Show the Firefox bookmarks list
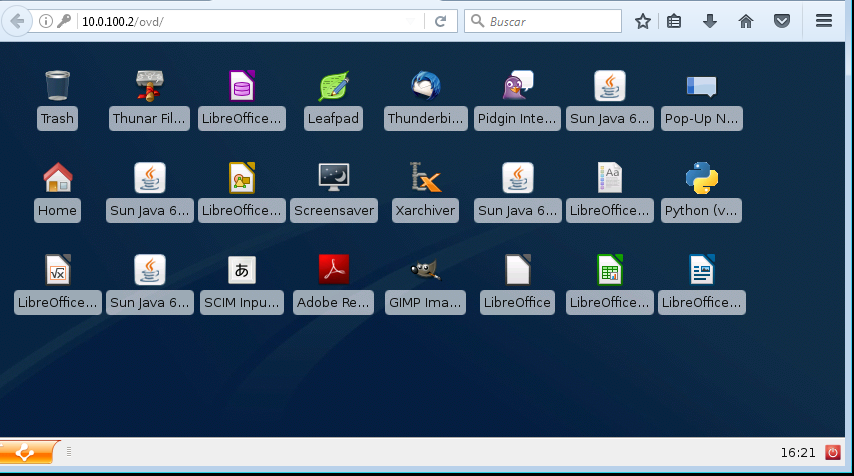This screenshot has width=854, height=476. pyautogui.click(x=675, y=21)
